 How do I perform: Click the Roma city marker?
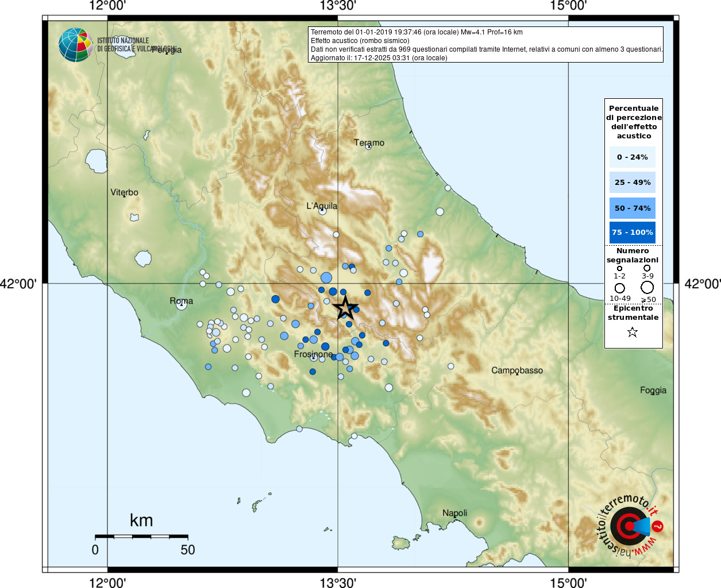pos(182,305)
